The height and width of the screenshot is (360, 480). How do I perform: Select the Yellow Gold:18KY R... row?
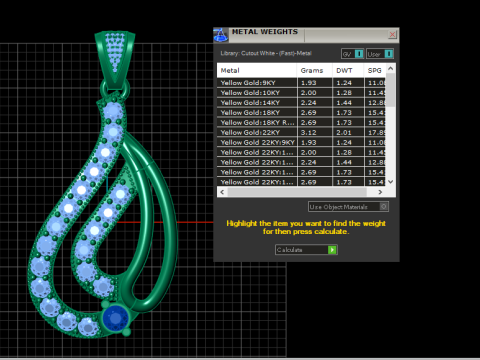tap(301, 123)
